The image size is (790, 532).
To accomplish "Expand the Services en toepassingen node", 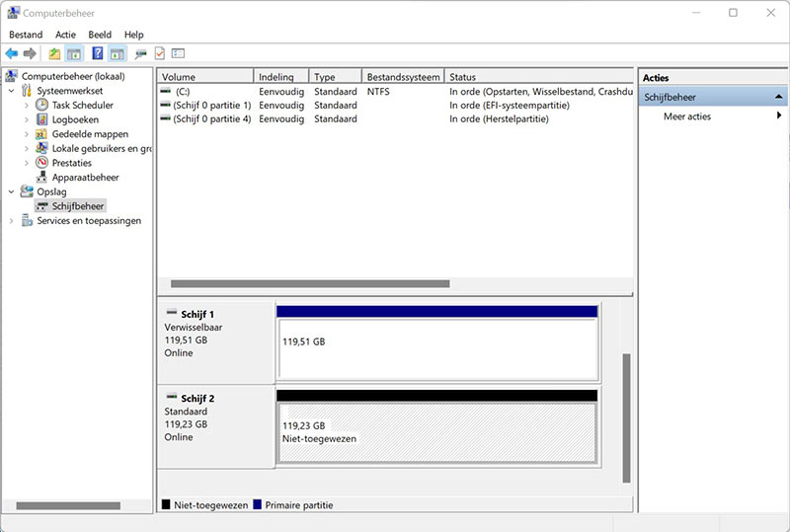I will tap(12, 221).
